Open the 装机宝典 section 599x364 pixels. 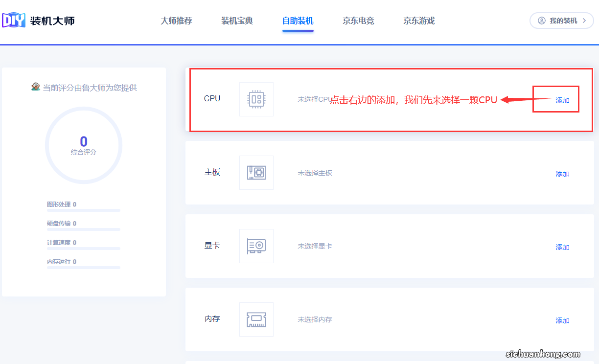point(236,21)
